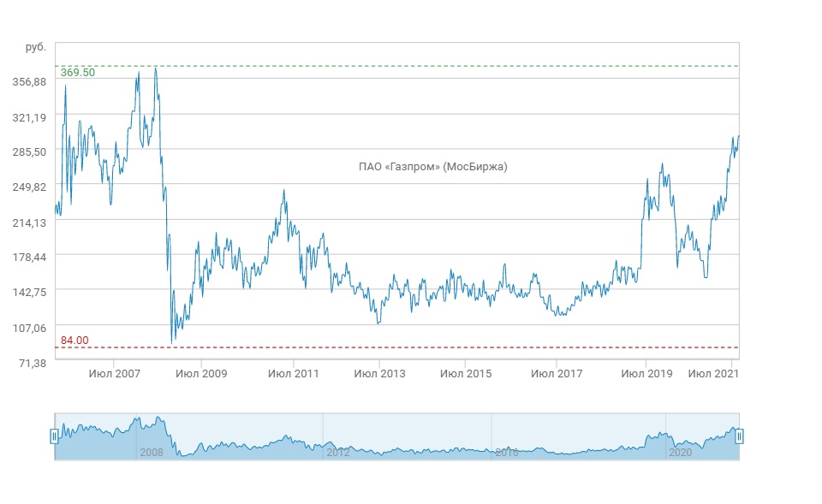Viewport: 822px width, 504px height.
Task: Click the right navigator range handle
Action: pos(739,436)
